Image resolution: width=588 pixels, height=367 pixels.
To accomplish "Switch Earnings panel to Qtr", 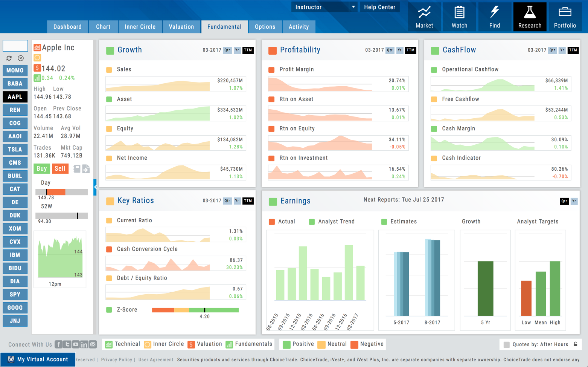I will point(564,201).
